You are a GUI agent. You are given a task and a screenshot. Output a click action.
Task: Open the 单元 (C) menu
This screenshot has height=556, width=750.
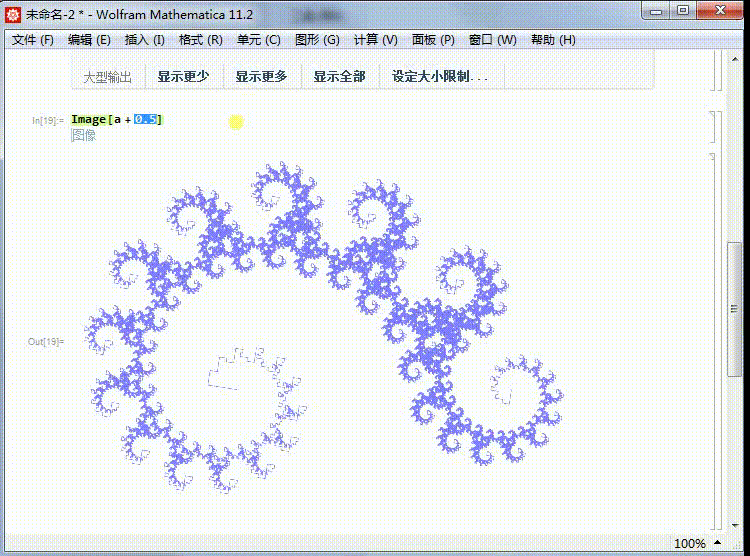click(259, 40)
